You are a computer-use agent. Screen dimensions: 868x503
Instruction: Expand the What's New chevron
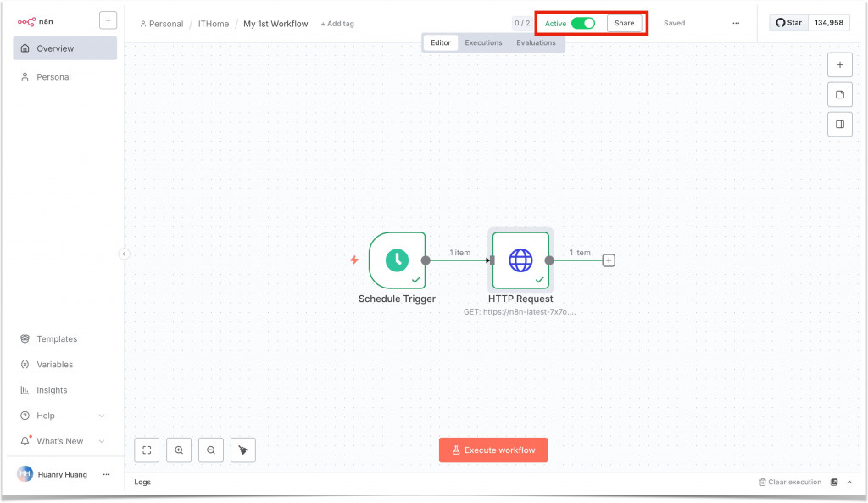tap(102, 442)
